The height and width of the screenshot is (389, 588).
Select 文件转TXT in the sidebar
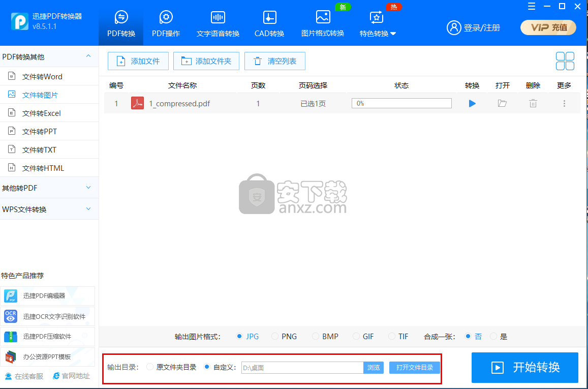(49, 150)
